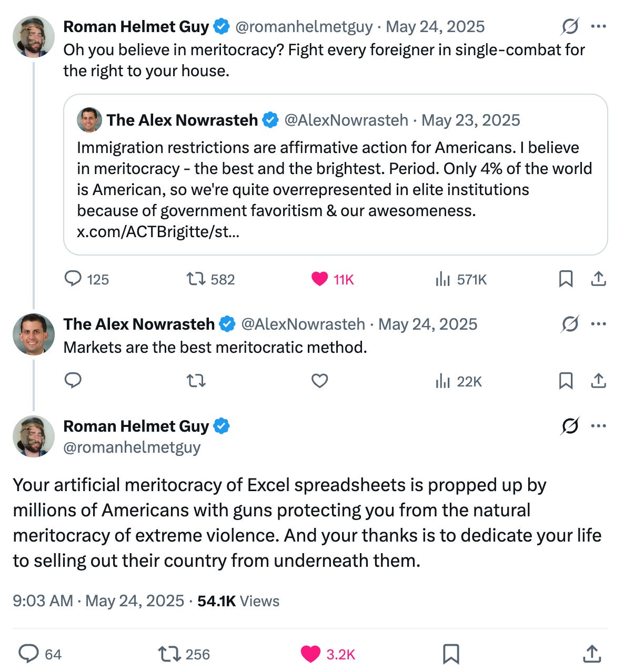This screenshot has height=672, width=624.
Task: Open Roman Helmet Guy's avatar on main tweet
Action: click(x=34, y=436)
